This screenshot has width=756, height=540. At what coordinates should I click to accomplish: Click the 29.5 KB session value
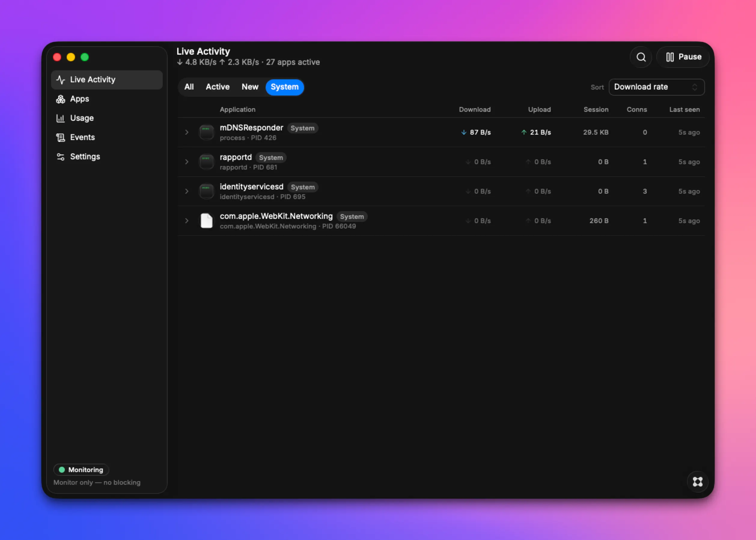(x=596, y=133)
